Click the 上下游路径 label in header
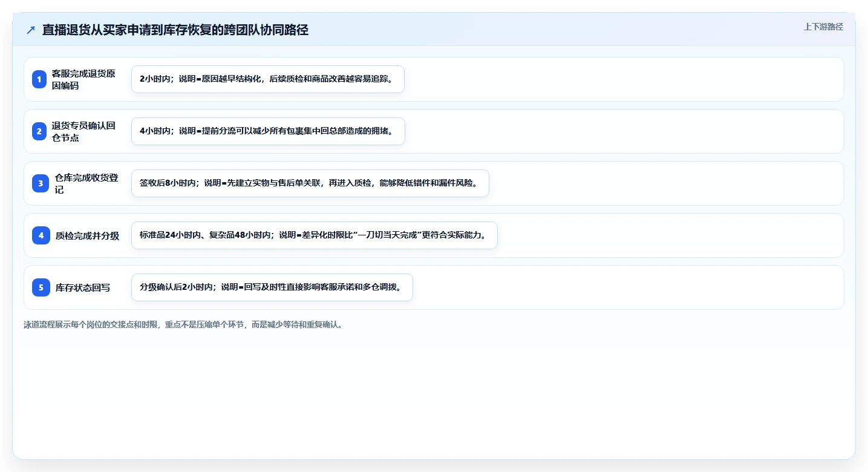The width and height of the screenshot is (868, 472). tap(823, 27)
